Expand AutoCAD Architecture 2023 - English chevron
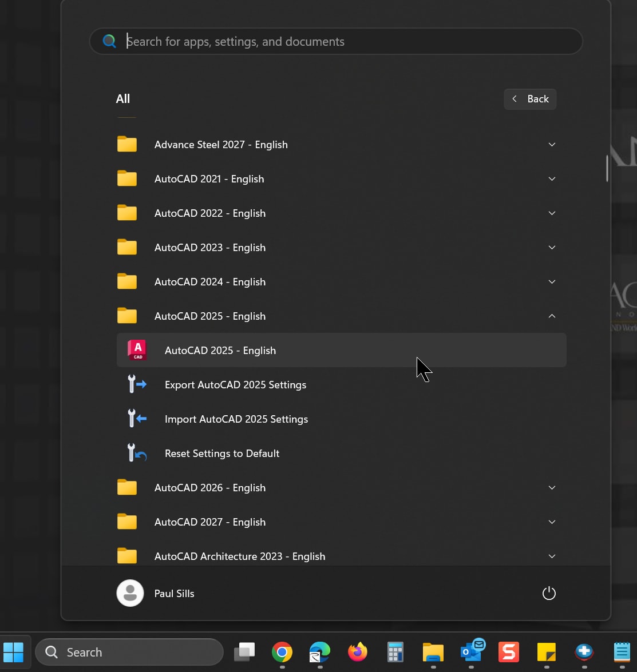Image resolution: width=637 pixels, height=672 pixels. (552, 556)
